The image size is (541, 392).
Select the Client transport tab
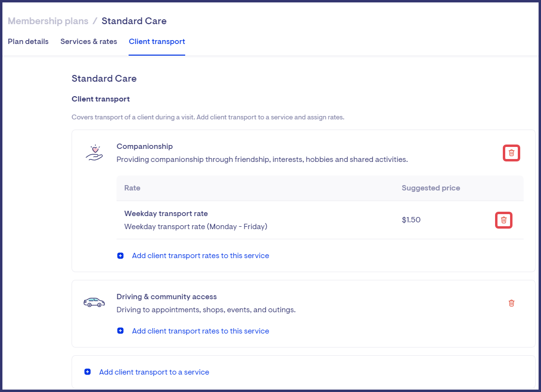click(x=157, y=42)
